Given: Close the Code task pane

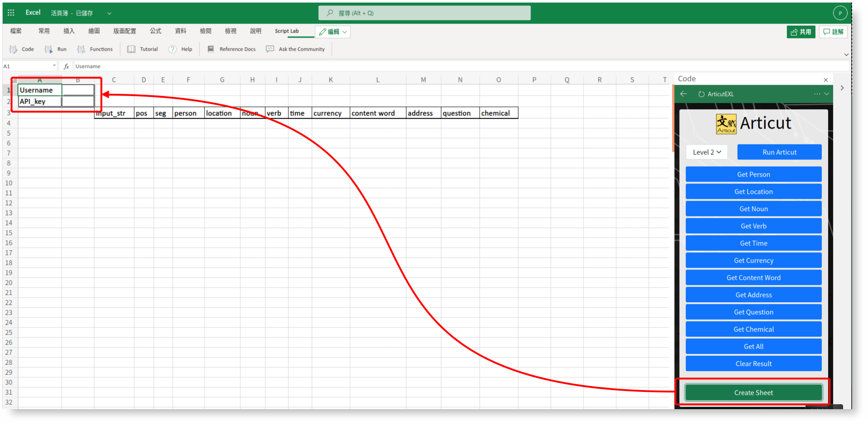Looking at the screenshot, I should pos(826,80).
